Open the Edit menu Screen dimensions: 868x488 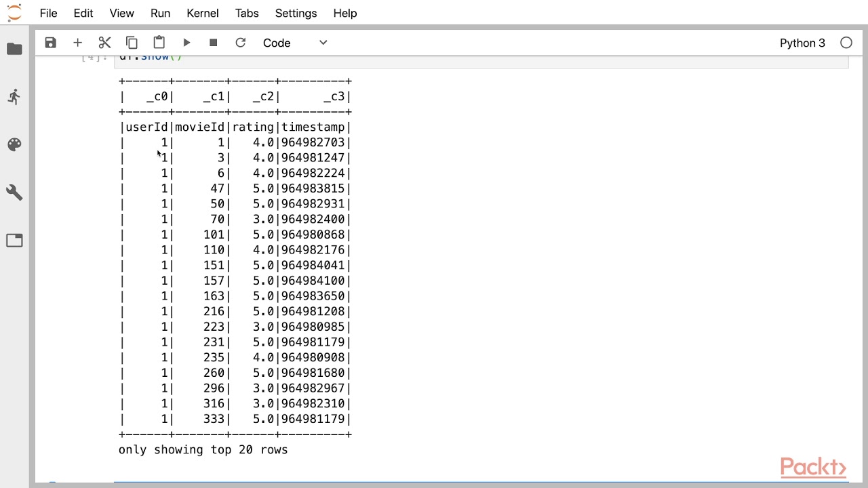click(83, 13)
